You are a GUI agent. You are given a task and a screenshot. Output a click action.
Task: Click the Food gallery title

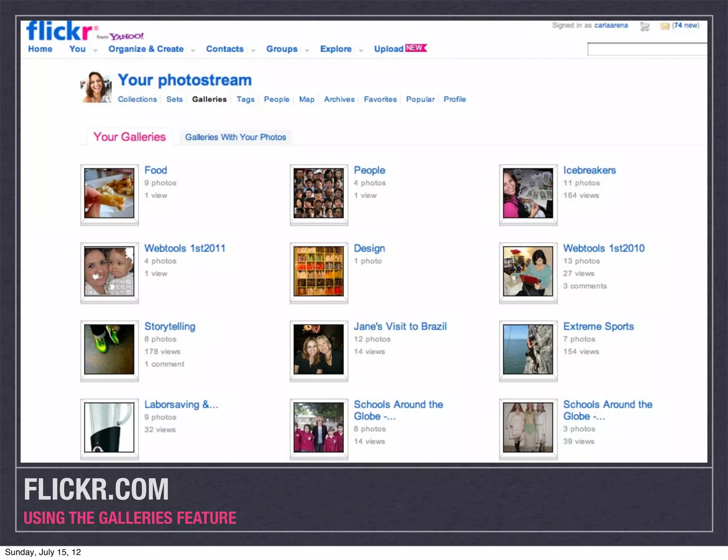[x=156, y=170]
